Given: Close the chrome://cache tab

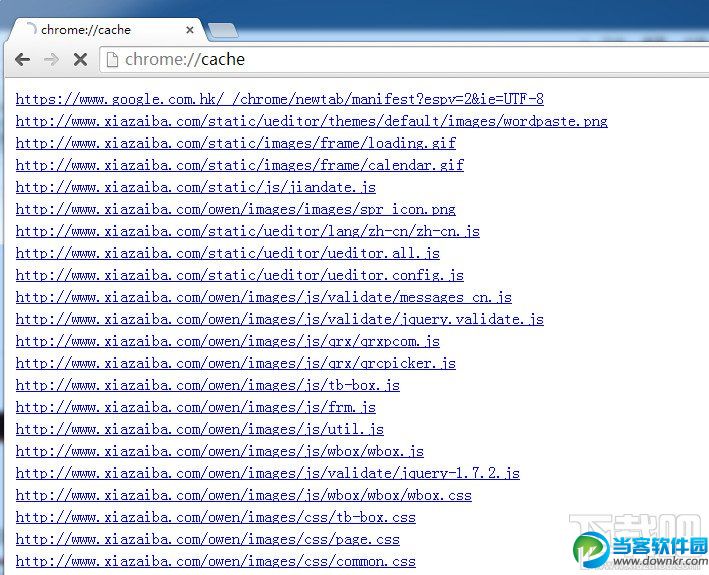Looking at the screenshot, I should pos(190,30).
